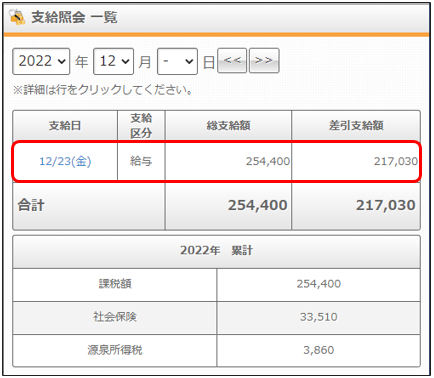Click the 差引支給額 column header
This screenshot has width=434, height=378.
click(x=356, y=125)
